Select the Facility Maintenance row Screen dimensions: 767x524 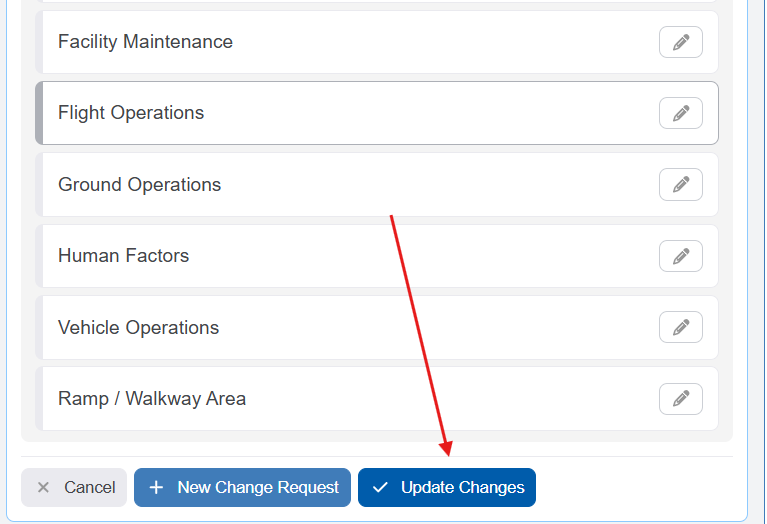[146, 42]
